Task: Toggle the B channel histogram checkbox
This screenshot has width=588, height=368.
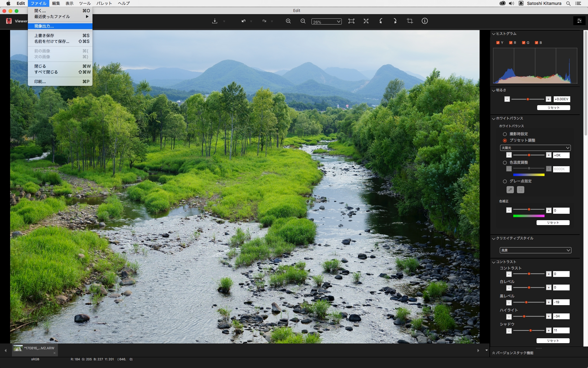Action: click(x=536, y=43)
